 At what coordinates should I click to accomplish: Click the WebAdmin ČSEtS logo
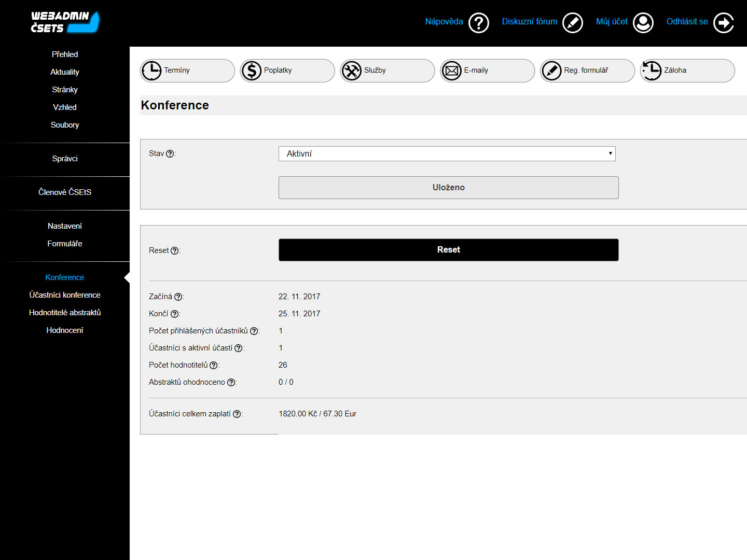pyautogui.click(x=65, y=22)
